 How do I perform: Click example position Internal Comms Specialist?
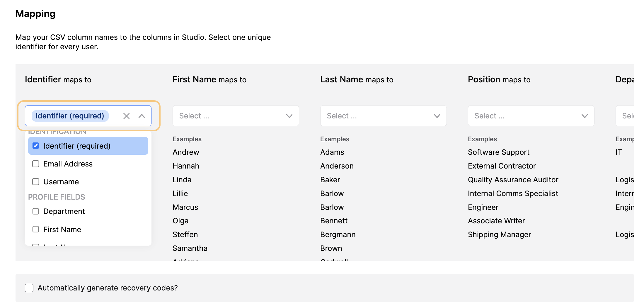(x=513, y=194)
